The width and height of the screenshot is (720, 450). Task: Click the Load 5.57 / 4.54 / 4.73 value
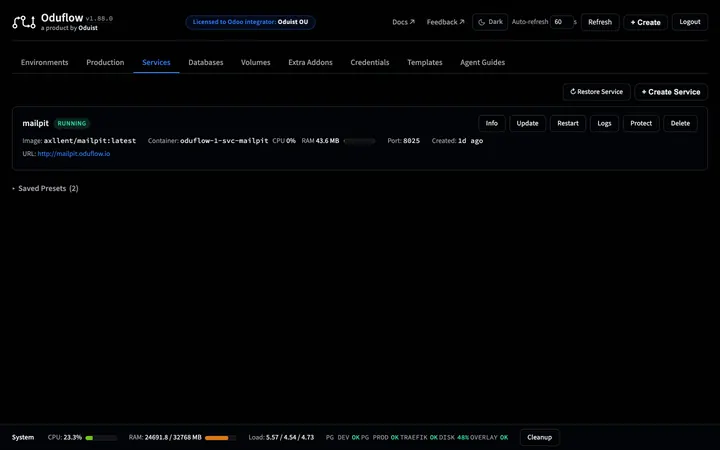click(290, 438)
